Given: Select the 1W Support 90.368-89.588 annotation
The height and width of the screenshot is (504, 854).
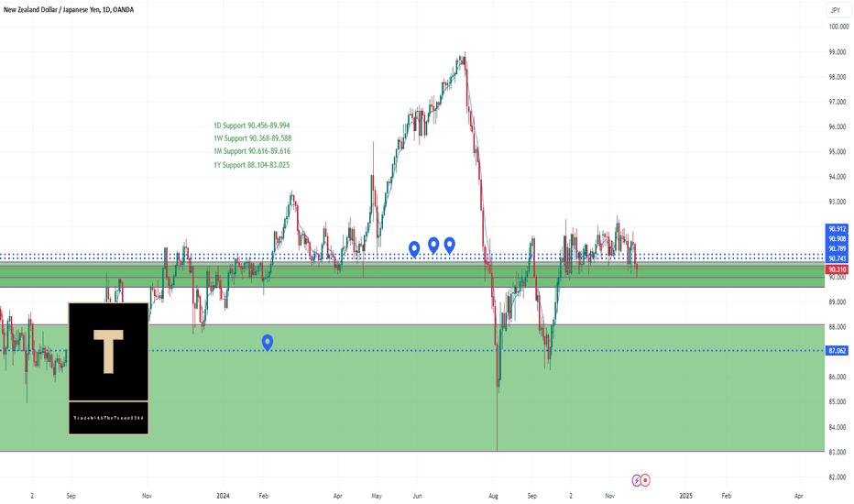Looking at the screenshot, I should [252, 138].
